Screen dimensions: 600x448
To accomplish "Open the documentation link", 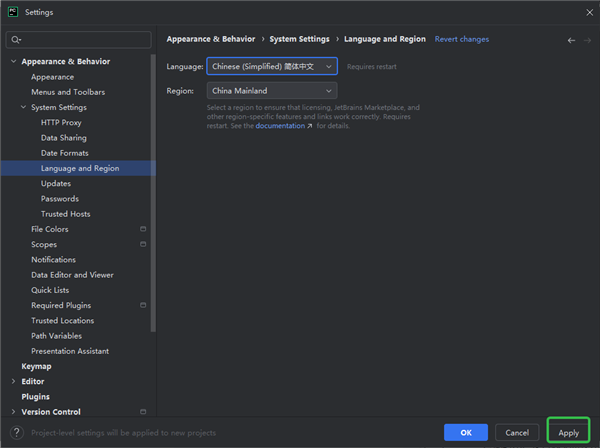I will click(283, 126).
